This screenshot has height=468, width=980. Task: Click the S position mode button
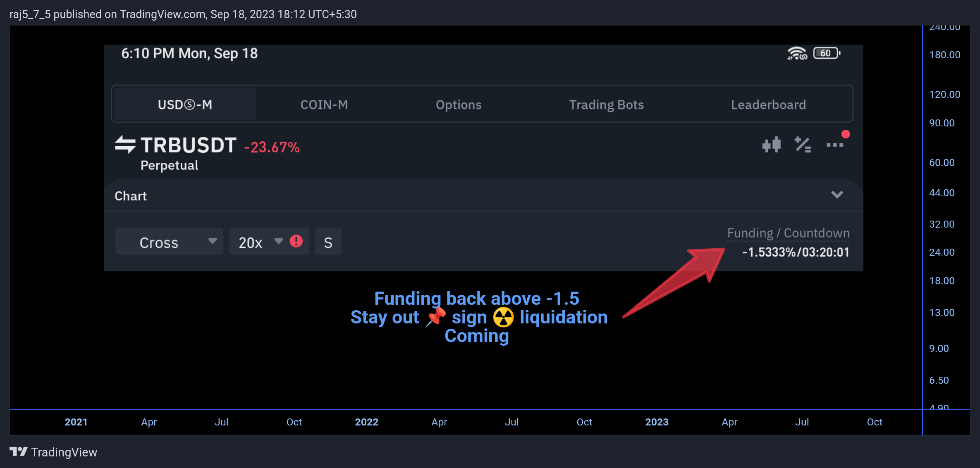pyautogui.click(x=328, y=242)
